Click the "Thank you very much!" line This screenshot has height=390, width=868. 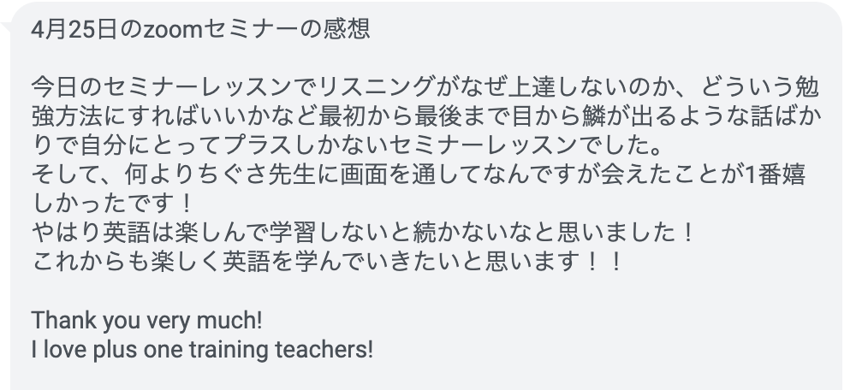click(x=146, y=321)
